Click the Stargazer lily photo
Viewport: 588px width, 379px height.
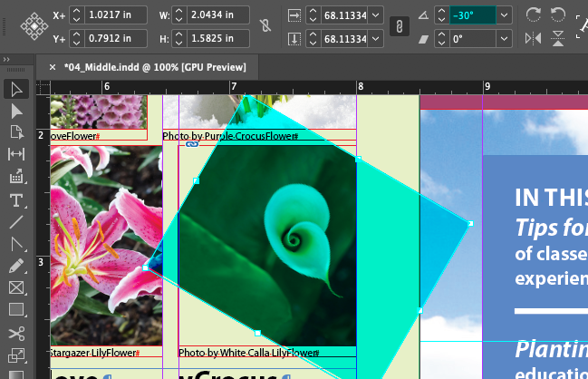[x=107, y=246]
